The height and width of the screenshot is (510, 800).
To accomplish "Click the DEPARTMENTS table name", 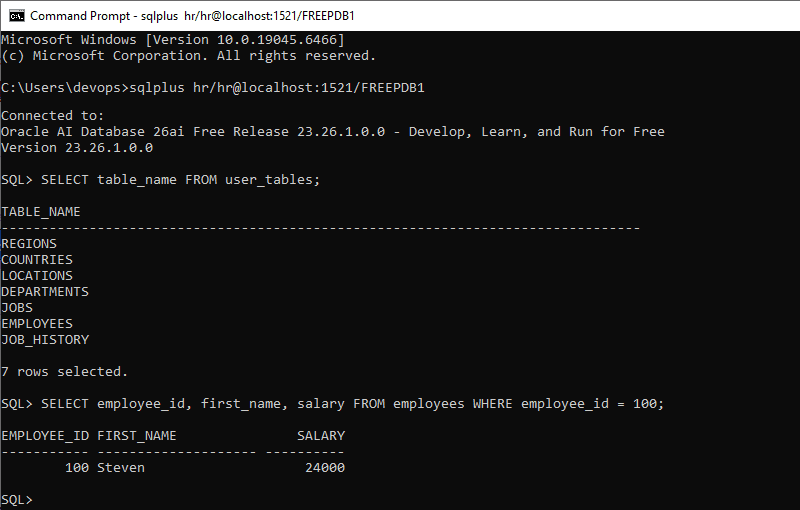I will 45,291.
